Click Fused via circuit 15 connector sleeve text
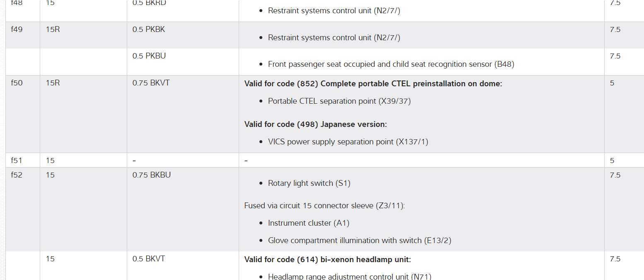The width and height of the screenshot is (644, 280). tap(324, 206)
